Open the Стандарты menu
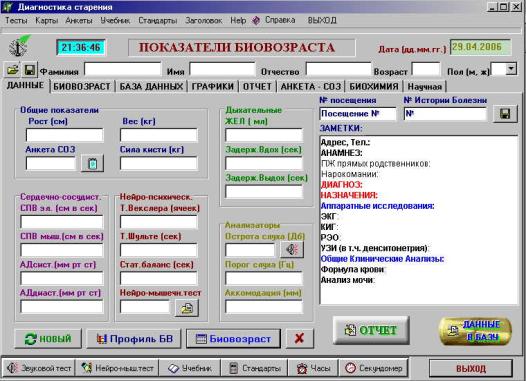Screen dimensions: 526x381 158,20
